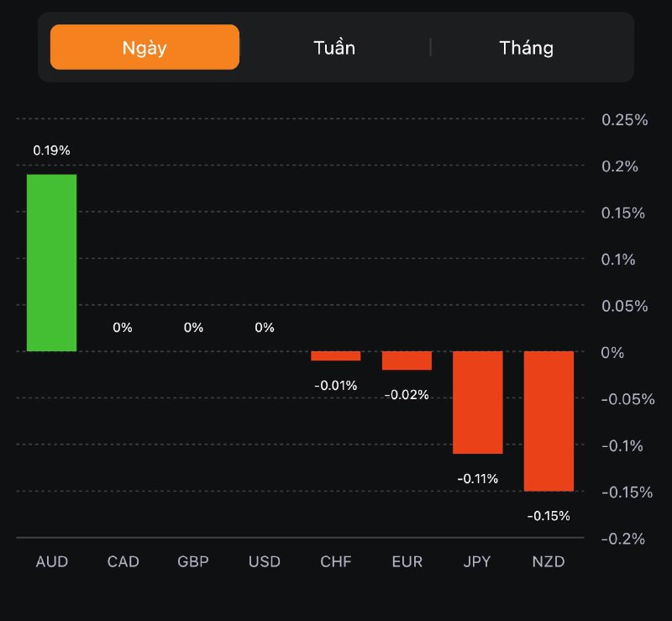672x621 pixels.
Task: Select the red JPY bar
Action: coord(477,402)
